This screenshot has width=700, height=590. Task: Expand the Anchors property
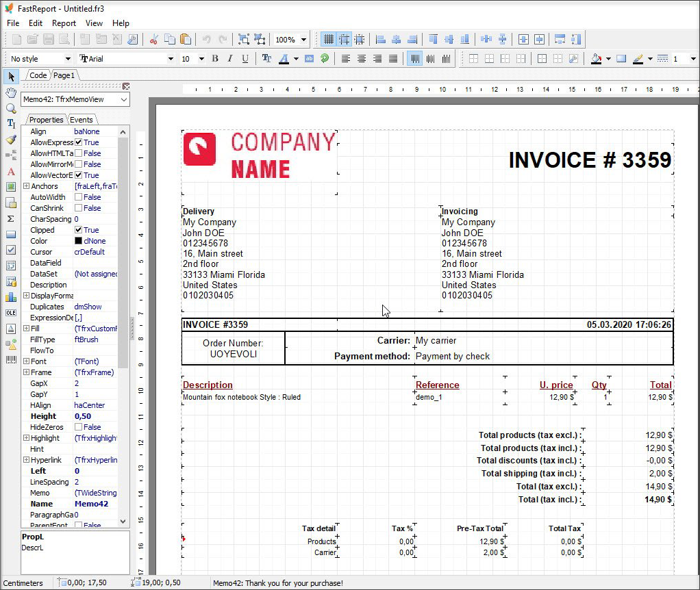26,186
